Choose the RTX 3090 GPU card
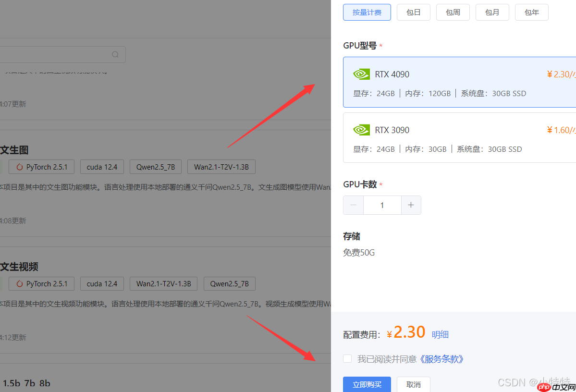Viewport: 576px width, 392px height. tap(460, 137)
